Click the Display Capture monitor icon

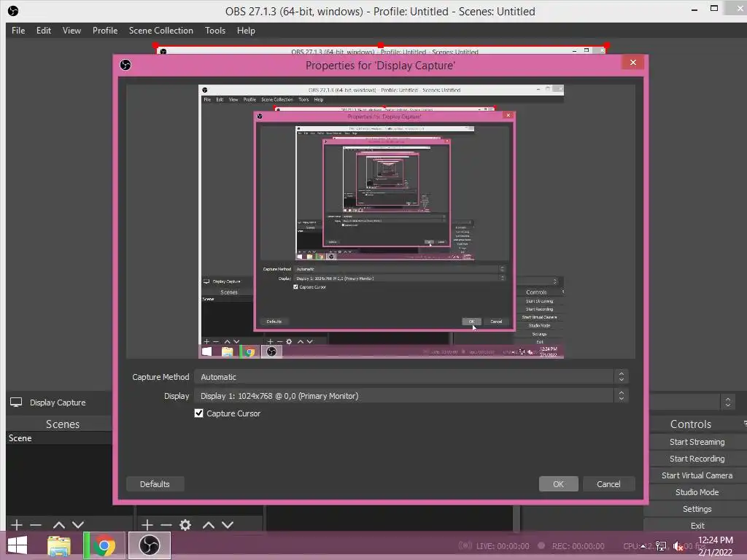pyautogui.click(x=16, y=402)
